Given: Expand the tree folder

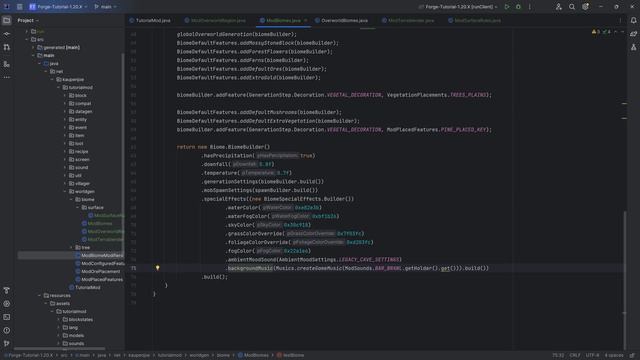Looking at the screenshot, I should [71, 247].
